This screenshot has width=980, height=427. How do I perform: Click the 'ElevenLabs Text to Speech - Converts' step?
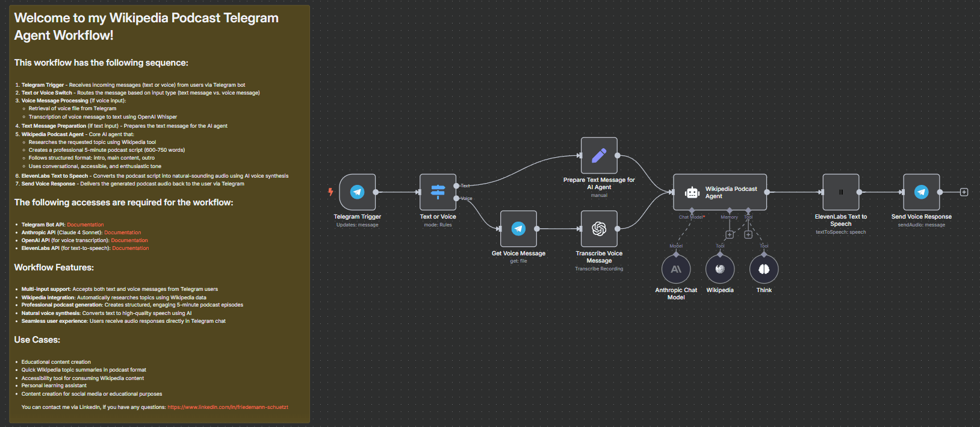pos(155,176)
